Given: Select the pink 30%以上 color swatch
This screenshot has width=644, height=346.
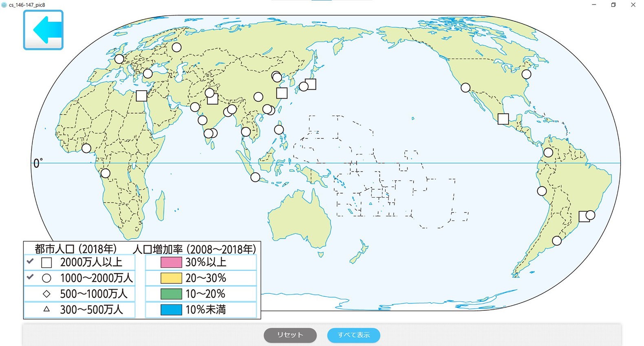Looking at the screenshot, I should pyautogui.click(x=171, y=262).
